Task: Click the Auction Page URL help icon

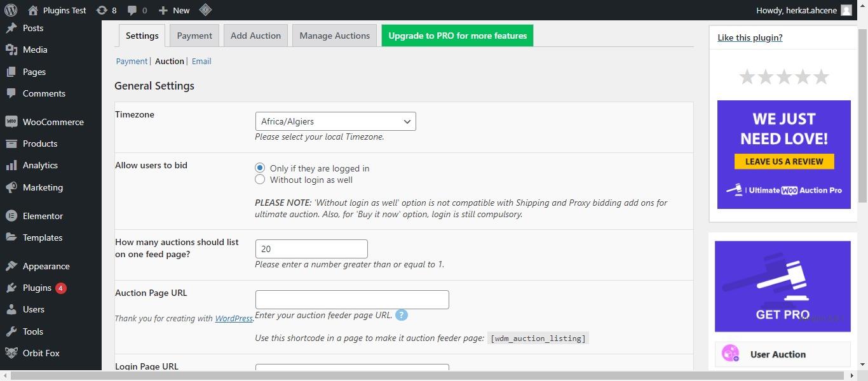Action: click(401, 315)
